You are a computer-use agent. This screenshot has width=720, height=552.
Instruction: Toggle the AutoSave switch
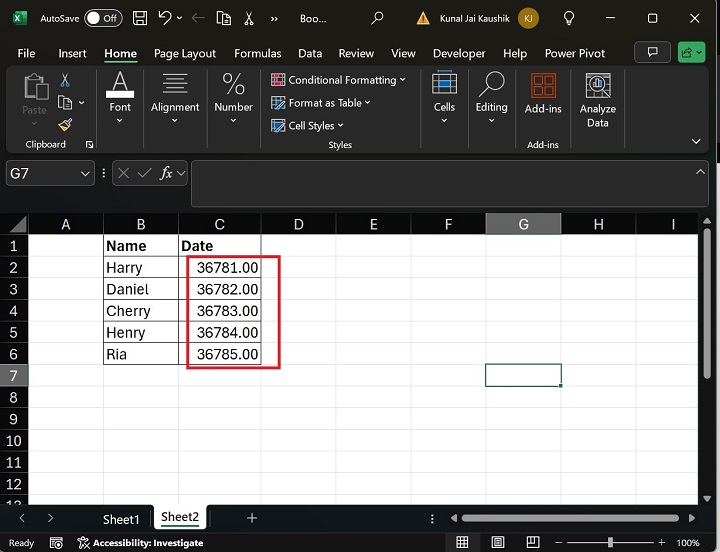pos(102,18)
